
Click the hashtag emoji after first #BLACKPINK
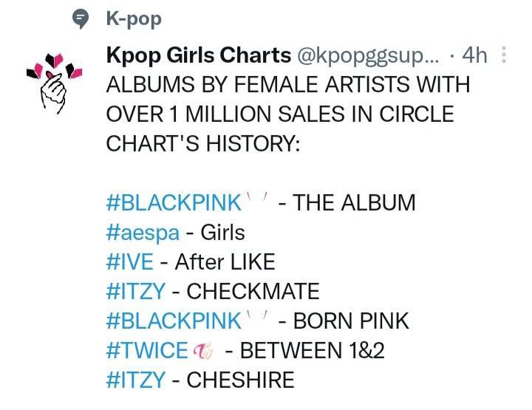[258, 199]
